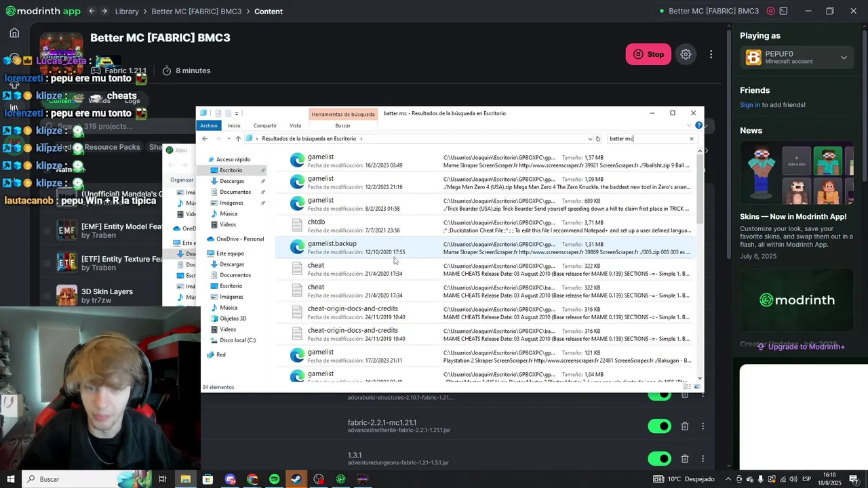Image resolution: width=868 pixels, height=488 pixels.
Task: Disable the adventuredungeons-fabric mod toggle
Action: click(x=659, y=459)
